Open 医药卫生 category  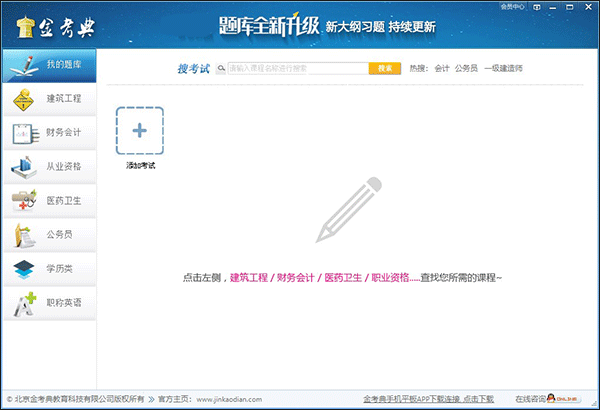click(50, 201)
